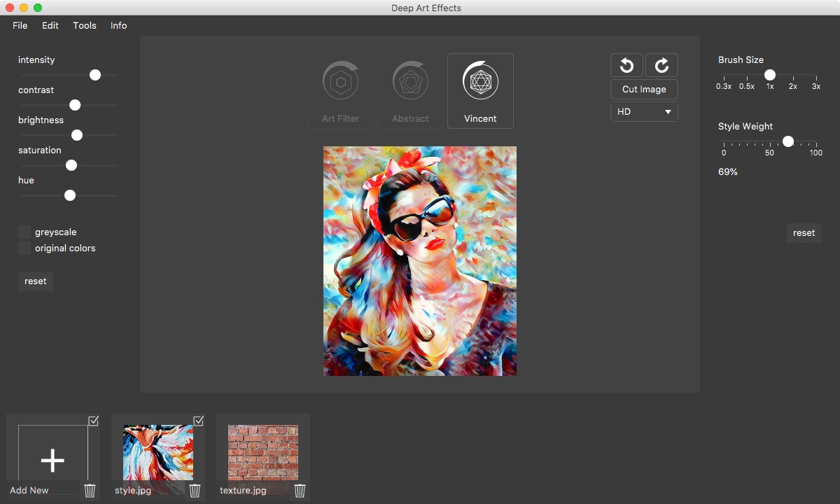Screen dimensions: 840x504
Task: Click the 0 mark on Style Weight scale
Action: tap(724, 153)
